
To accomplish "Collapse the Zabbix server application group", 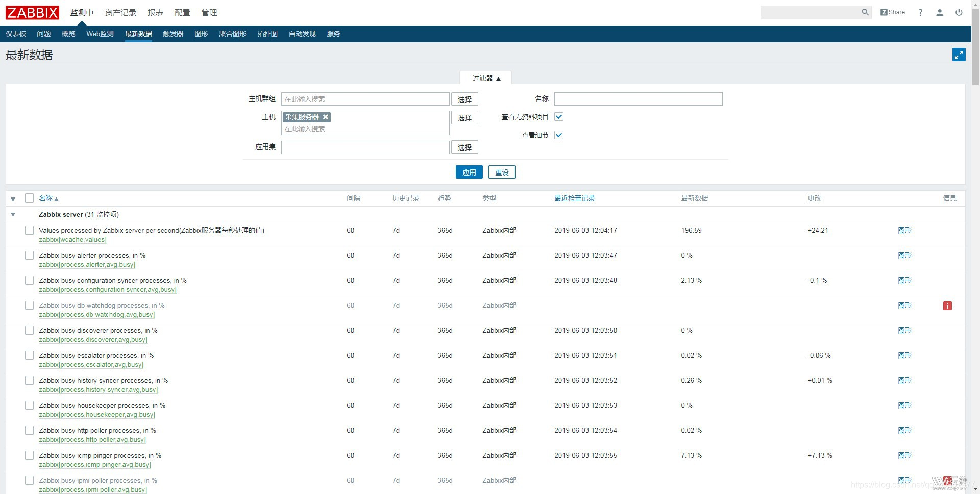I will click(13, 215).
